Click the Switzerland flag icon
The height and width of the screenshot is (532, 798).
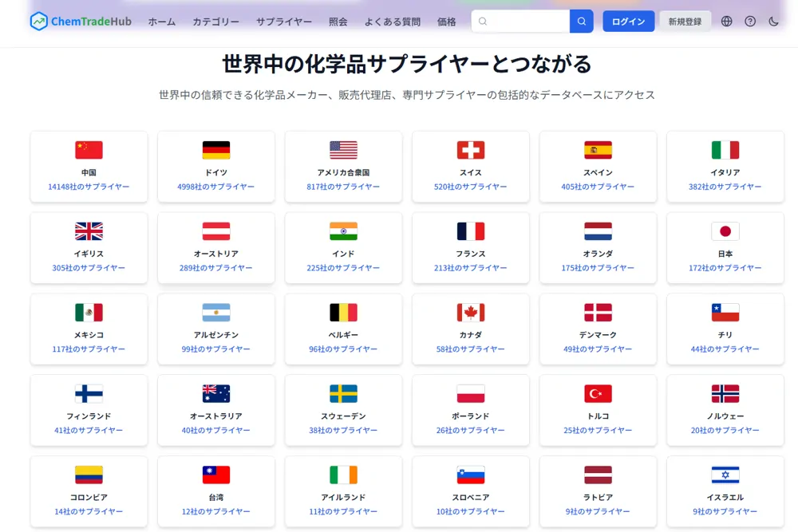coord(470,150)
